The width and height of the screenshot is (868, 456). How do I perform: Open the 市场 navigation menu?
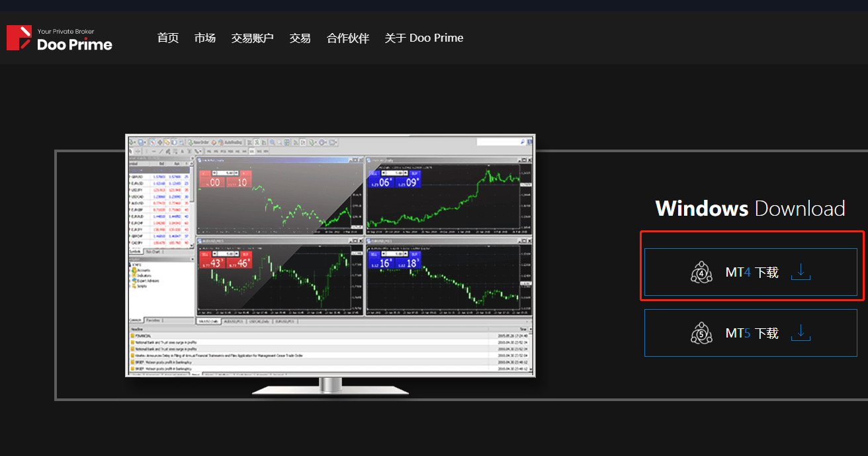click(205, 38)
